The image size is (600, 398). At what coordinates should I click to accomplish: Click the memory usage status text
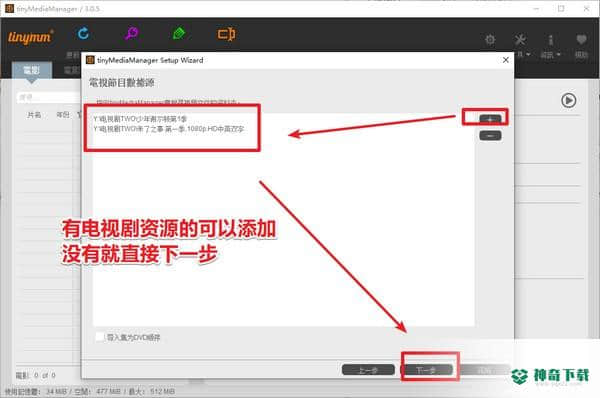point(90,391)
